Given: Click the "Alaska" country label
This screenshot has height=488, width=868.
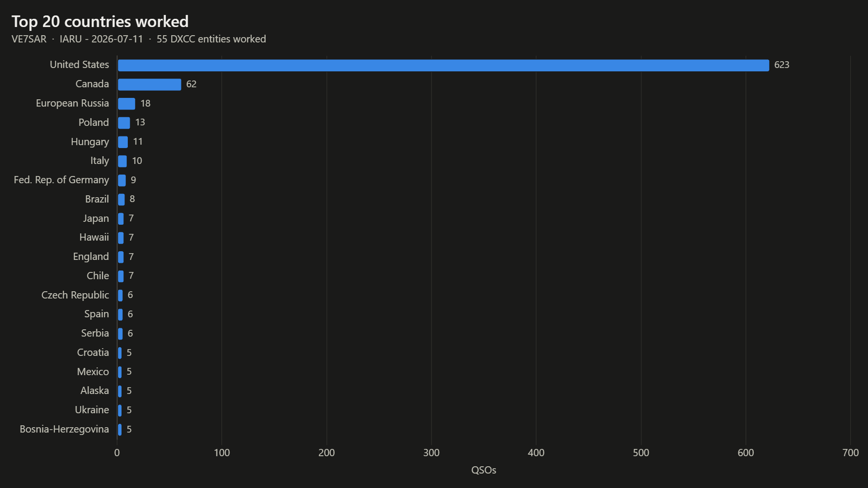Looking at the screenshot, I should click(x=95, y=391).
